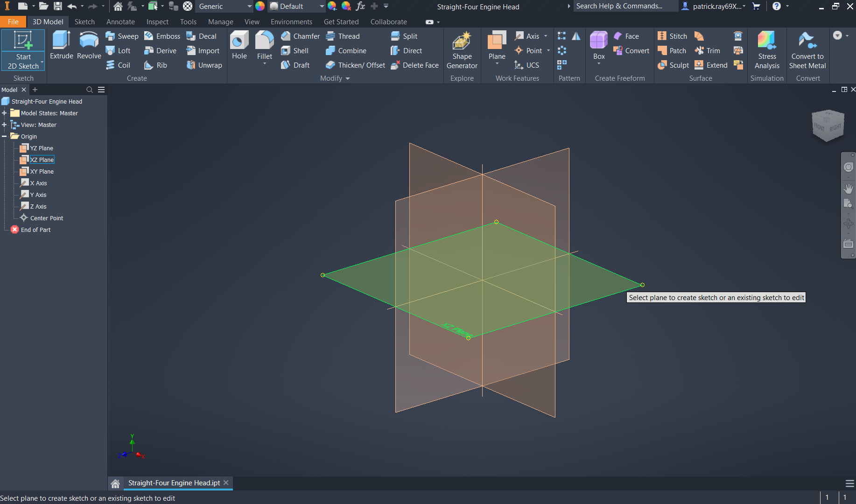Open the Shape Generator tool
856x504 pixels.
(x=462, y=41)
